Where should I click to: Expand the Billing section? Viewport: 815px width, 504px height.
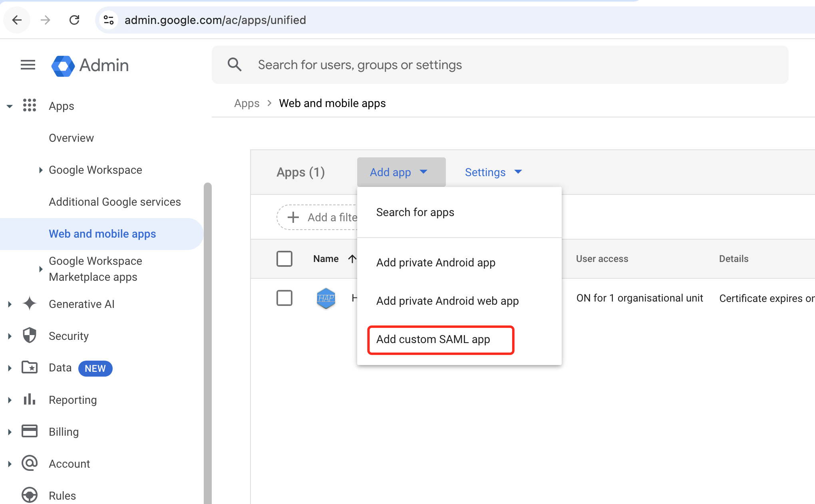click(10, 432)
